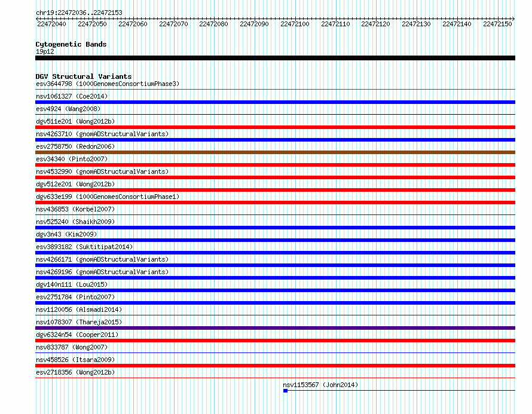Open variant esv4924 (Wang2008)
The image size is (532, 414).
click(68, 109)
